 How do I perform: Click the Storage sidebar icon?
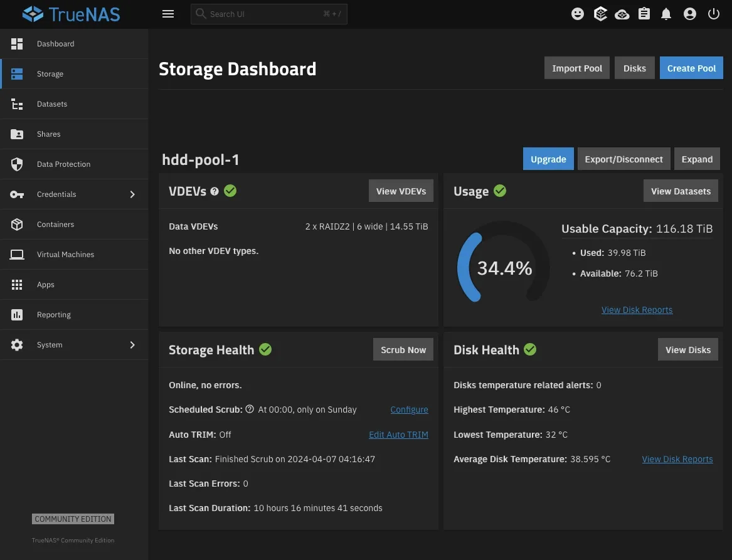17,74
